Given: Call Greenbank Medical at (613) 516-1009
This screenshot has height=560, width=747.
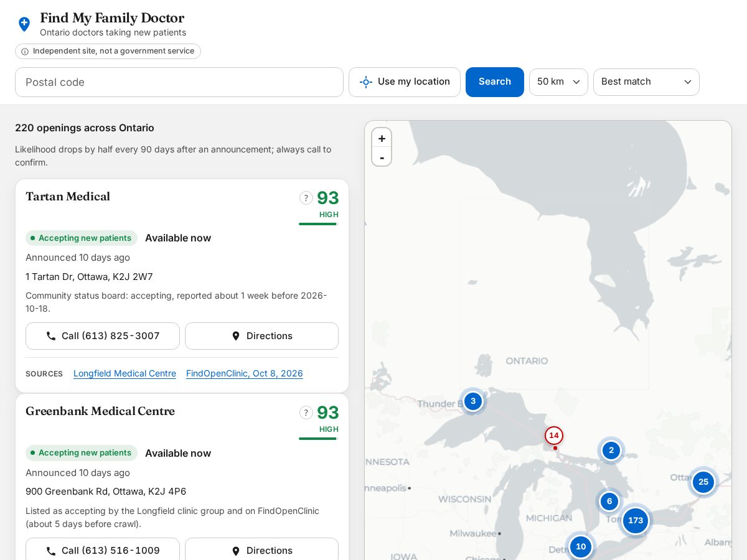Looking at the screenshot, I should click(103, 551).
